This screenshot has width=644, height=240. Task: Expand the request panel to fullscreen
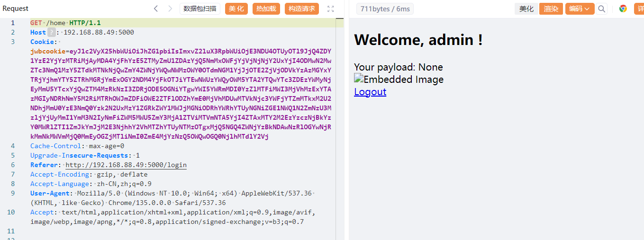coord(331,9)
